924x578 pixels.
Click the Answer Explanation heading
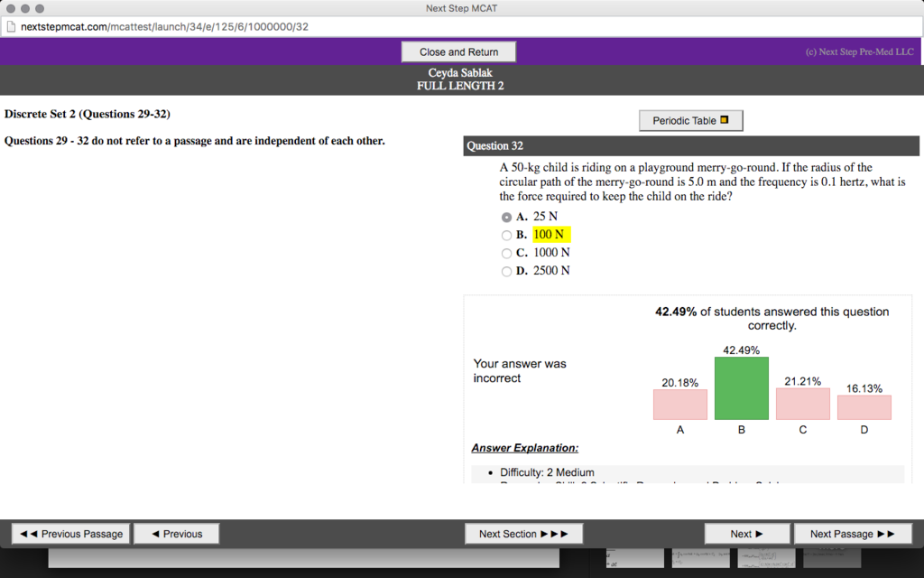(524, 448)
